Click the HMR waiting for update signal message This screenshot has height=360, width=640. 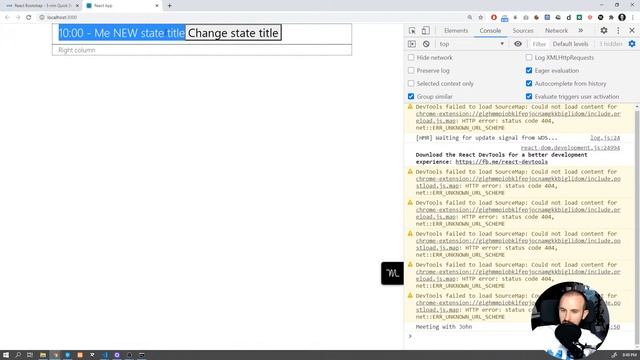[487, 138]
